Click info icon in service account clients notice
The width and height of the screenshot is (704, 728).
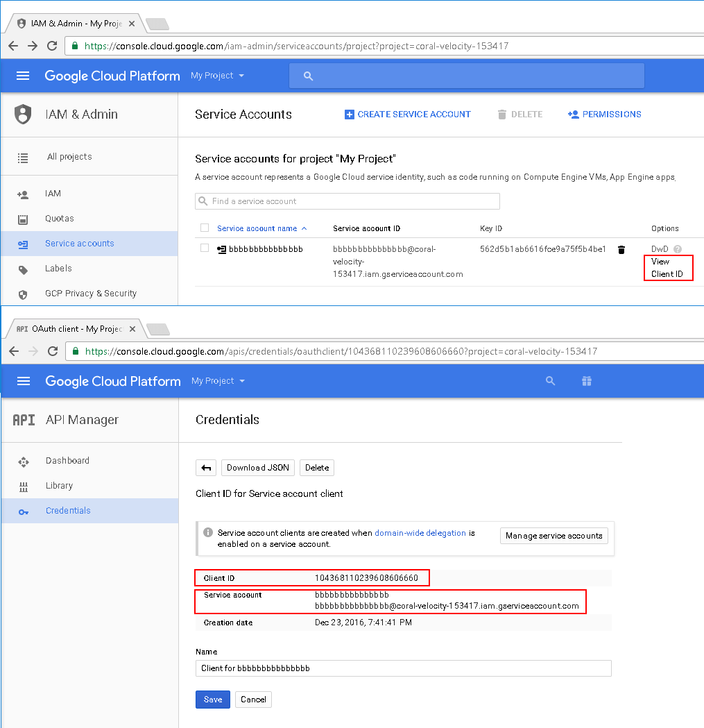pos(208,532)
